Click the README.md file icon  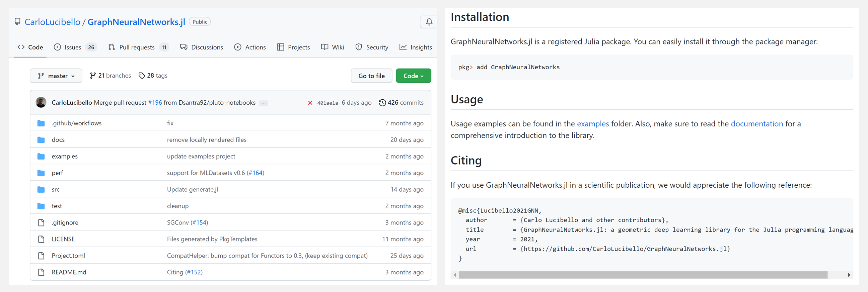coord(41,272)
